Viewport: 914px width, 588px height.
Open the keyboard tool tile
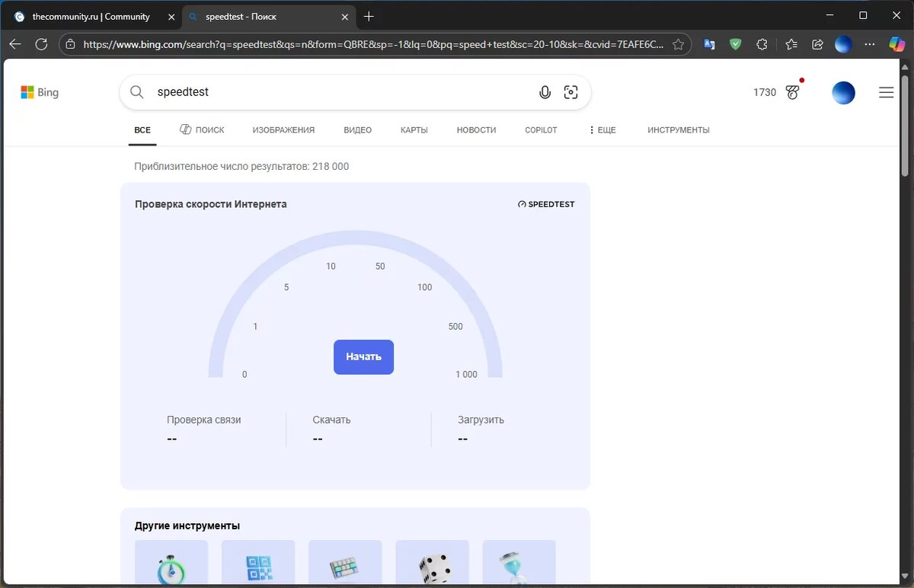click(345, 563)
